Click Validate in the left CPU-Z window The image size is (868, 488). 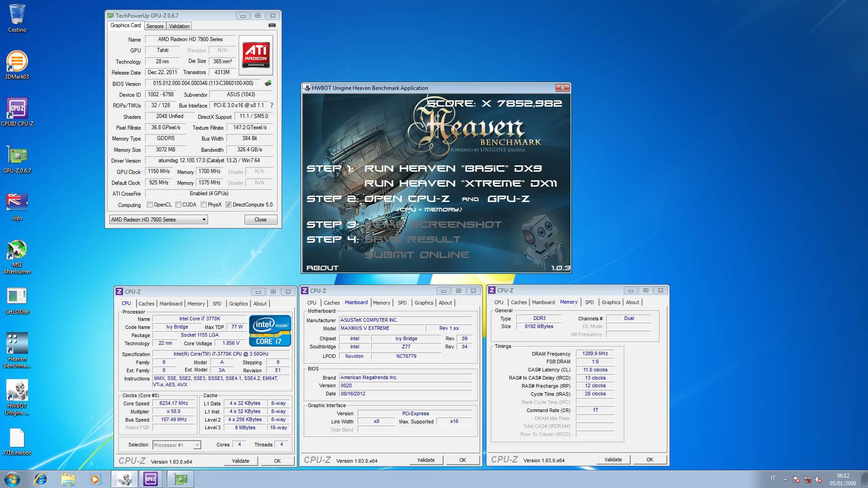241,461
